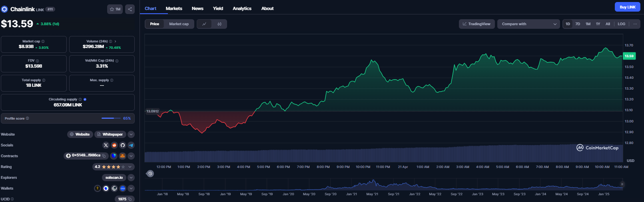Switch the chart to Market cap
This screenshot has width=644, height=202.
(179, 24)
